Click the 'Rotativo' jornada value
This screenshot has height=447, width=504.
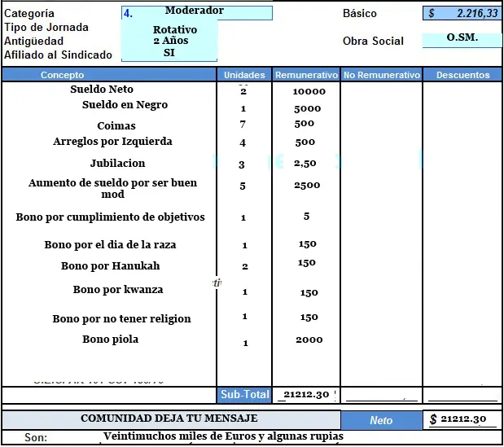[175, 29]
